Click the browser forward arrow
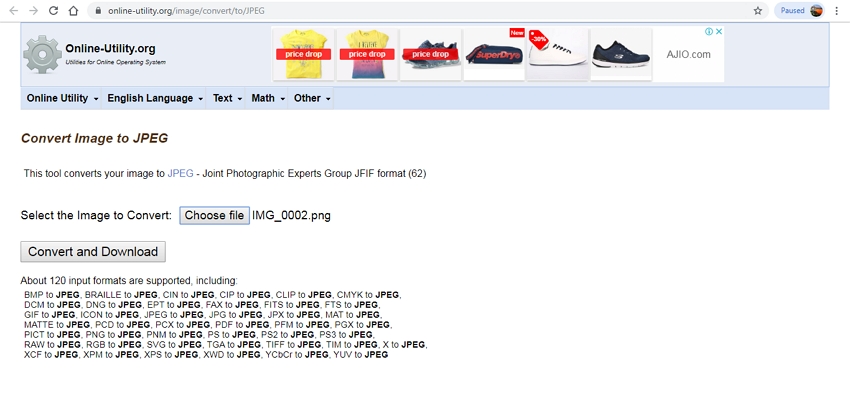Viewport: 850px width, 418px height. (33, 11)
